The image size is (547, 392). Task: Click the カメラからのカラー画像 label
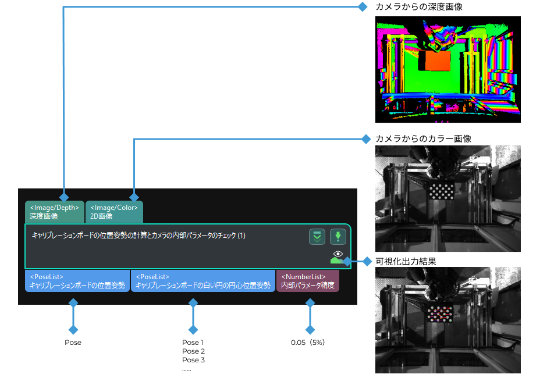(423, 139)
